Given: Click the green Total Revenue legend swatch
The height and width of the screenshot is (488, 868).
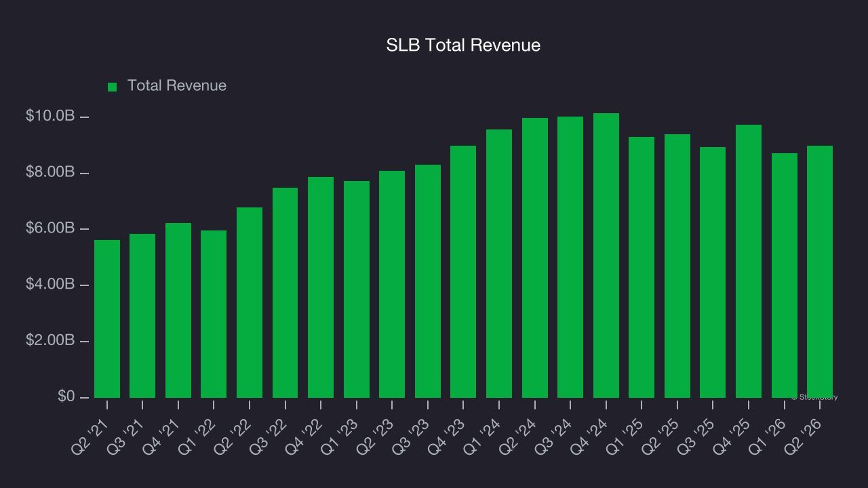Looking at the screenshot, I should tap(113, 87).
